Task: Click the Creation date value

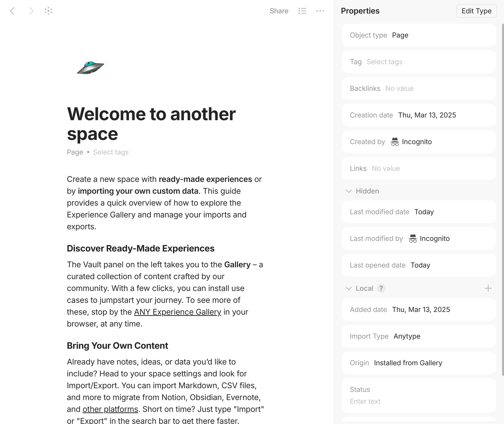Action: point(427,115)
